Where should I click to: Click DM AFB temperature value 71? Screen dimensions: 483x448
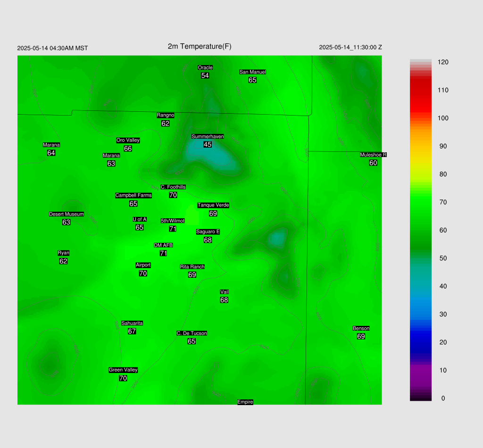[x=163, y=253]
